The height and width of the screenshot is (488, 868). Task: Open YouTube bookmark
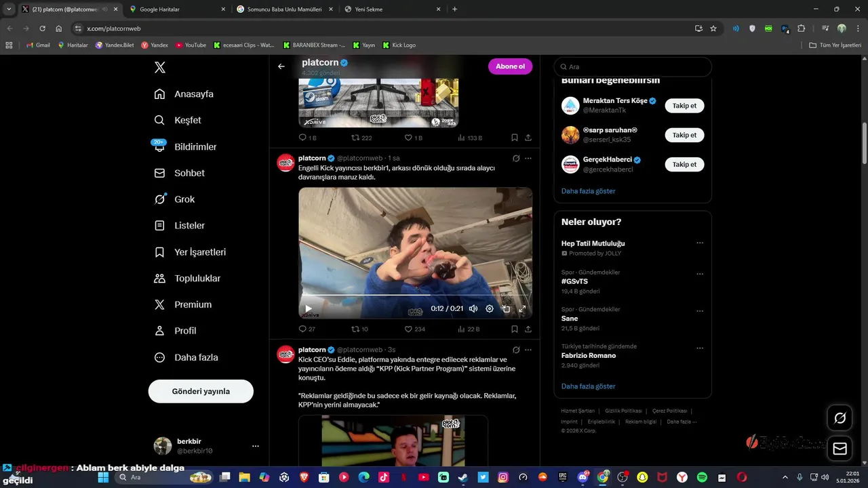(191, 45)
